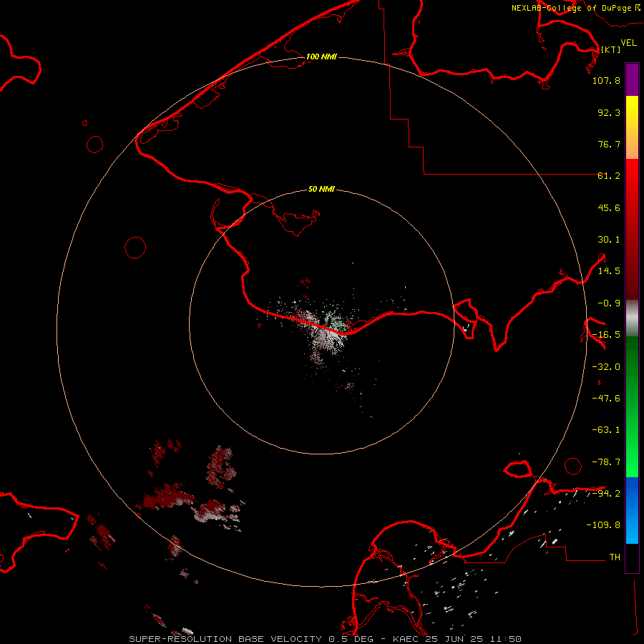This screenshot has width=644, height=644.
Task: Click the Super-Resolution Base Velocity caption
Action: (x=326, y=639)
